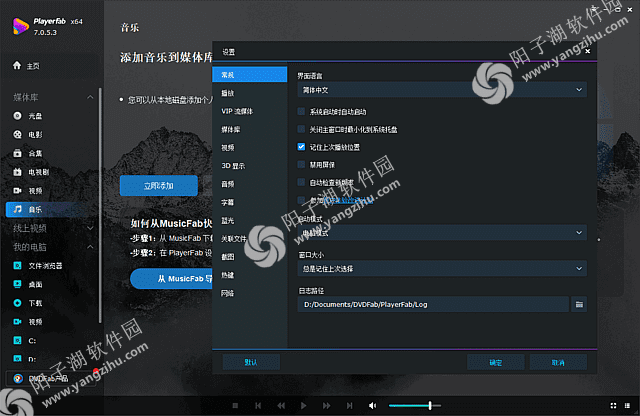Switch to the 字幕 settings tab
This screenshot has height=416, width=640.
coord(250,202)
